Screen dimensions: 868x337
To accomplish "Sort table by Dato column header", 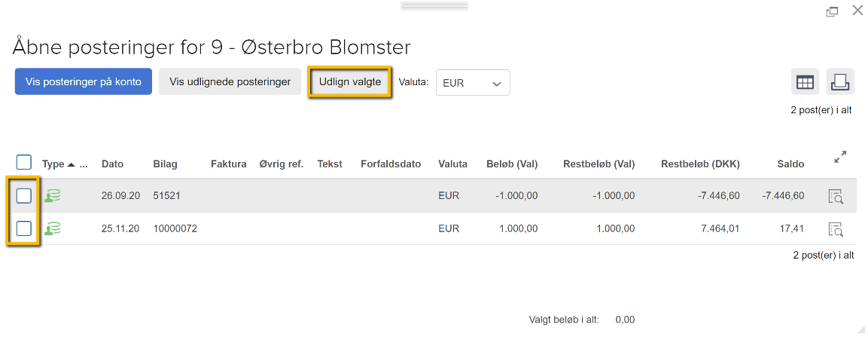I will pos(112,164).
